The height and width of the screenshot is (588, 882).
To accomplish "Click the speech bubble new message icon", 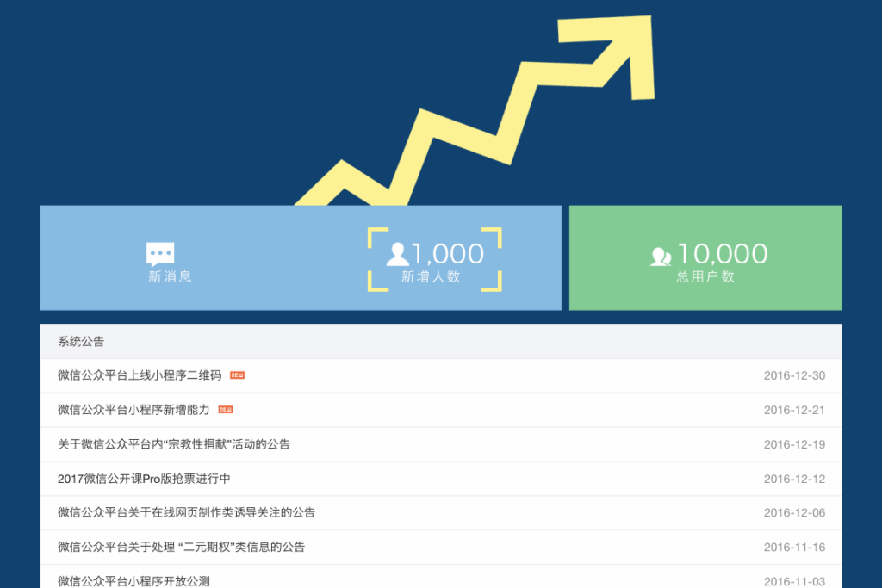I will coord(160,253).
